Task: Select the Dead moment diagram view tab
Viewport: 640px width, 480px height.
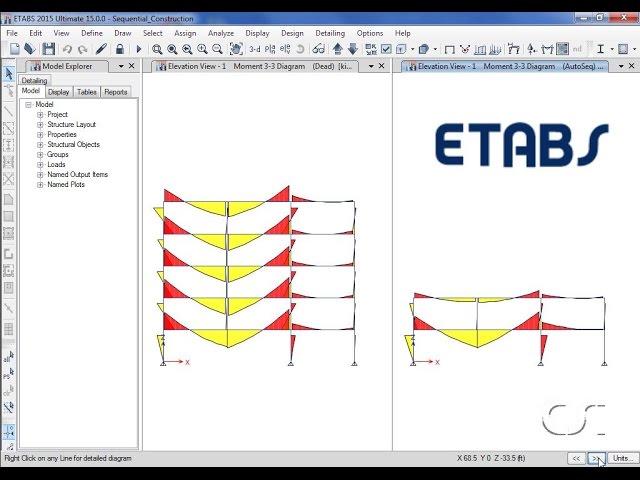Action: 255,66
